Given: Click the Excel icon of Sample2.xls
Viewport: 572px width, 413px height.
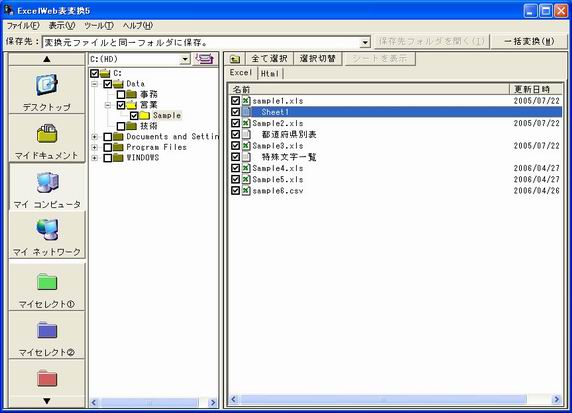Looking at the screenshot, I should click(x=246, y=123).
